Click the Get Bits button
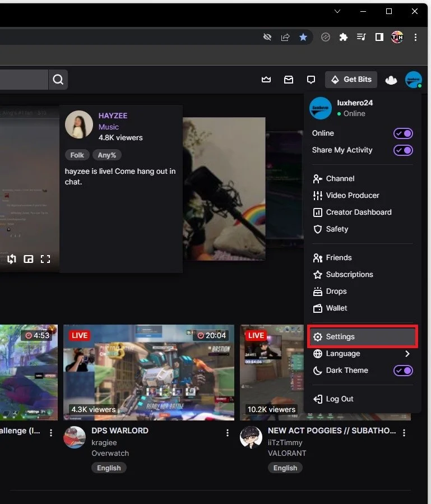 click(x=351, y=80)
